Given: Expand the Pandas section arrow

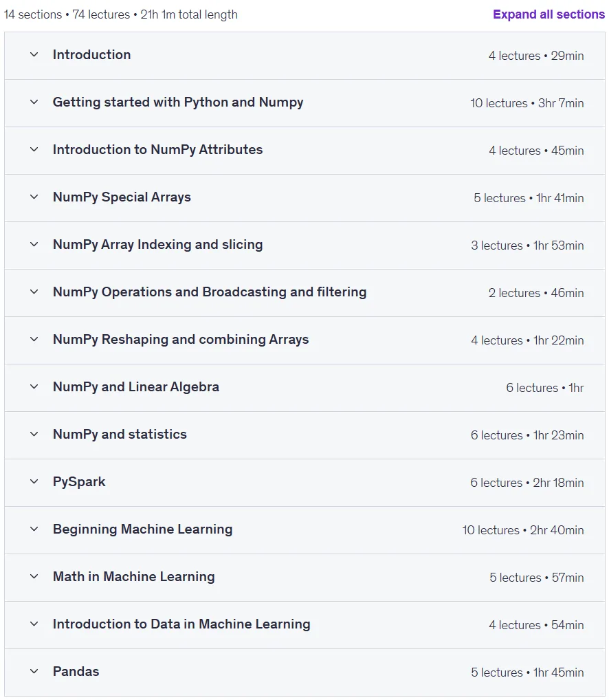Looking at the screenshot, I should pos(34,671).
